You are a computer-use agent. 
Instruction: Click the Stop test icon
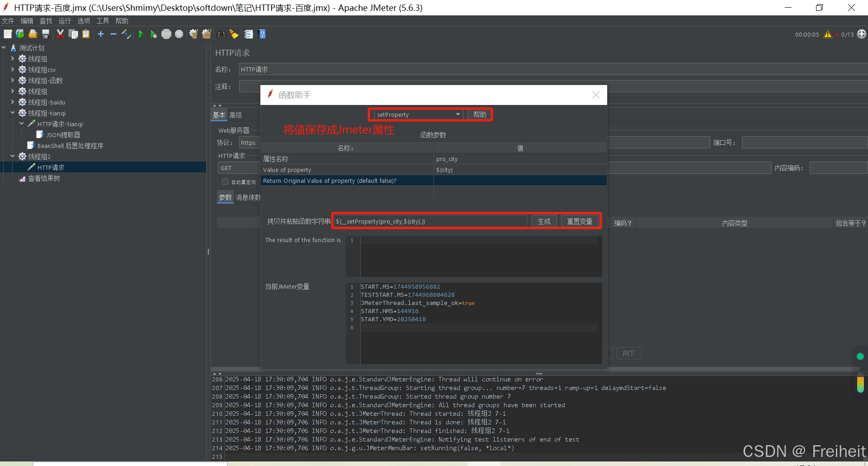[x=166, y=34]
